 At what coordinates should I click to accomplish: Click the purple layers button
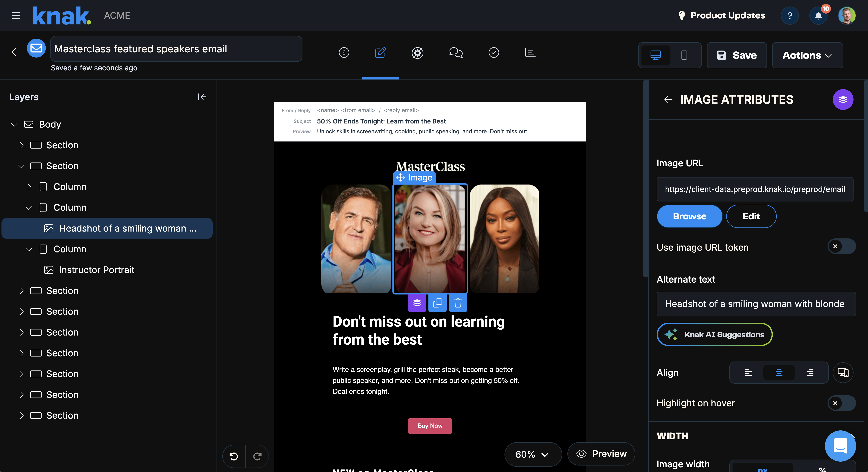(x=843, y=100)
